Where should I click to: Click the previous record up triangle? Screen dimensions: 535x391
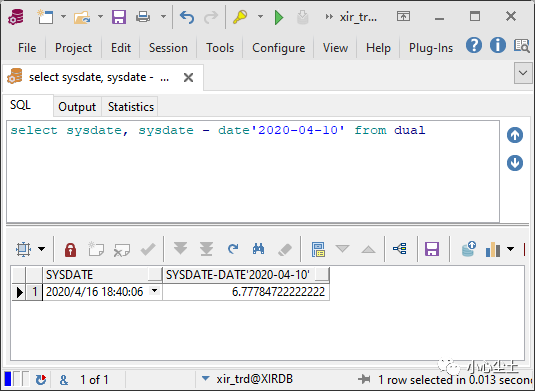pyautogui.click(x=368, y=249)
